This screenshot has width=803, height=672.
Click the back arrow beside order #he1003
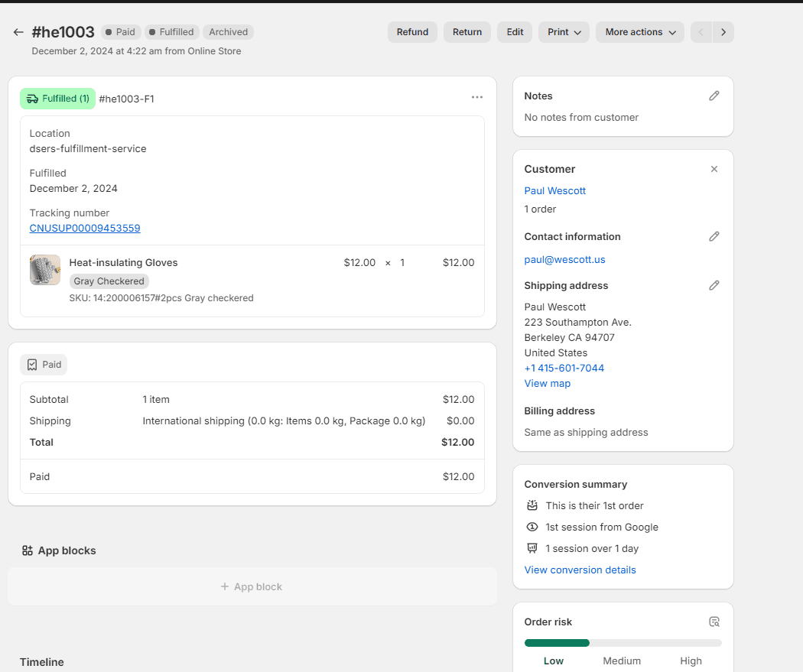[x=18, y=32]
